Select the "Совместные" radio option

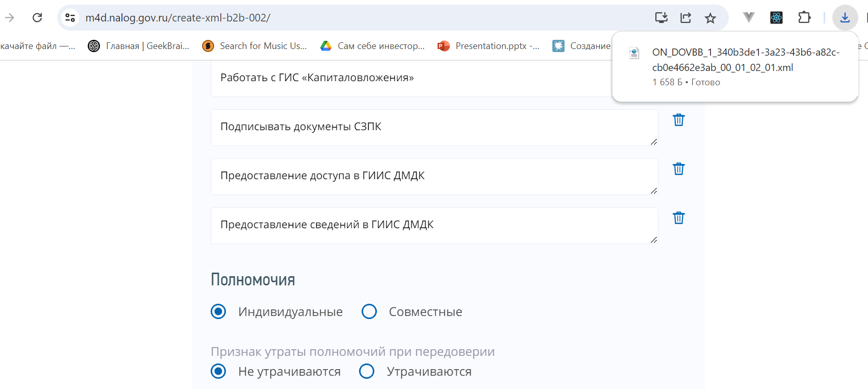[369, 311]
